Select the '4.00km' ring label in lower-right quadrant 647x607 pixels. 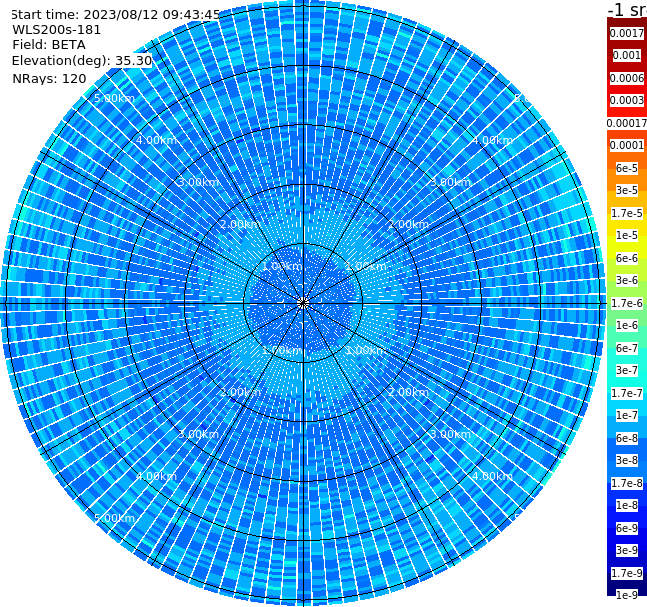click(x=492, y=476)
